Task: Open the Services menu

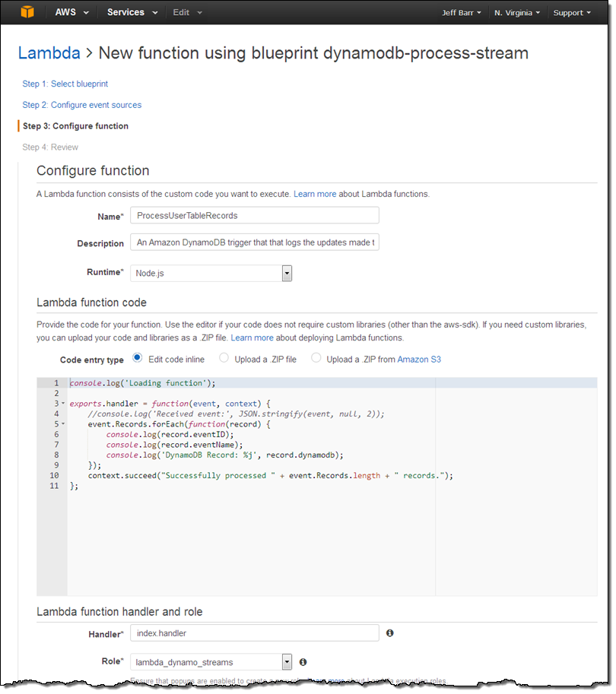Action: pyautogui.click(x=132, y=13)
